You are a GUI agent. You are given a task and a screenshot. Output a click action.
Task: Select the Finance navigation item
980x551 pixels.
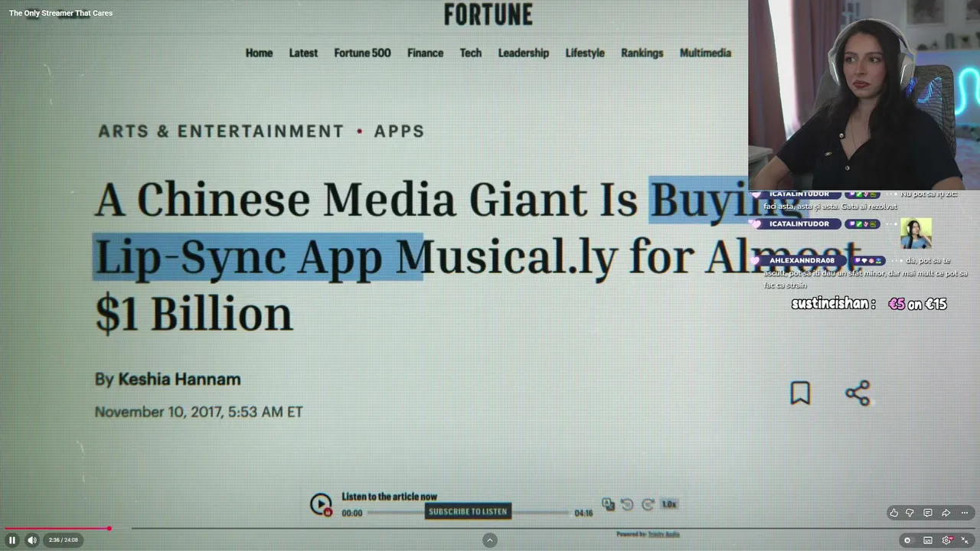coord(425,53)
